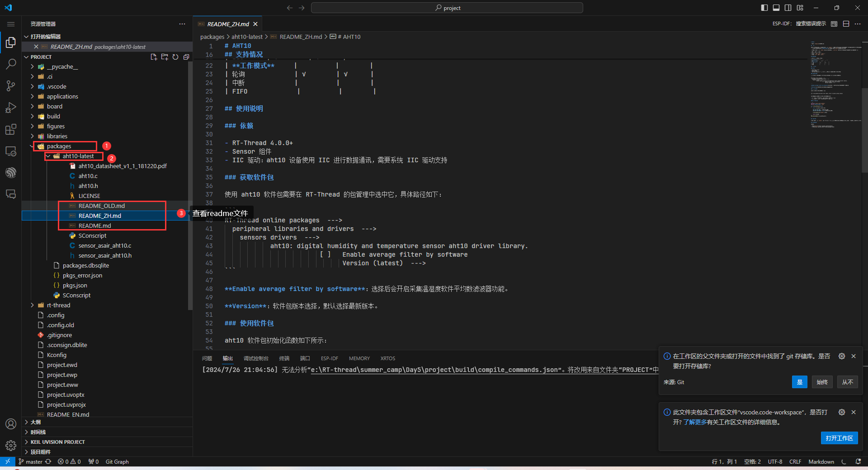Screen dimensions: 868x470
Task: Open the Remote Explorer view
Action: click(11, 151)
